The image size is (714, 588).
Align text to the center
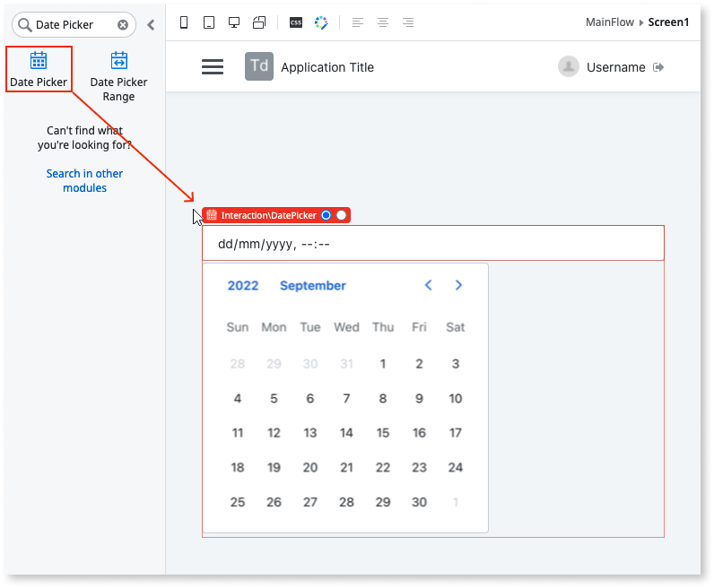point(383,22)
